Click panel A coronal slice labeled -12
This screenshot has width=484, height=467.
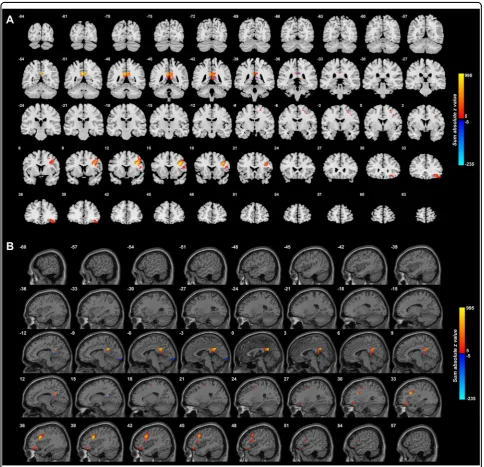click(x=212, y=121)
